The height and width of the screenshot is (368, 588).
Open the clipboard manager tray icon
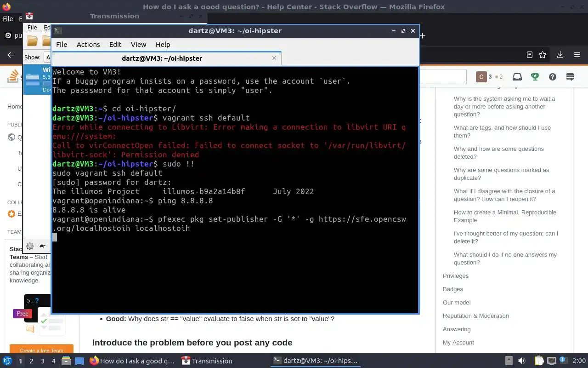[539, 361]
